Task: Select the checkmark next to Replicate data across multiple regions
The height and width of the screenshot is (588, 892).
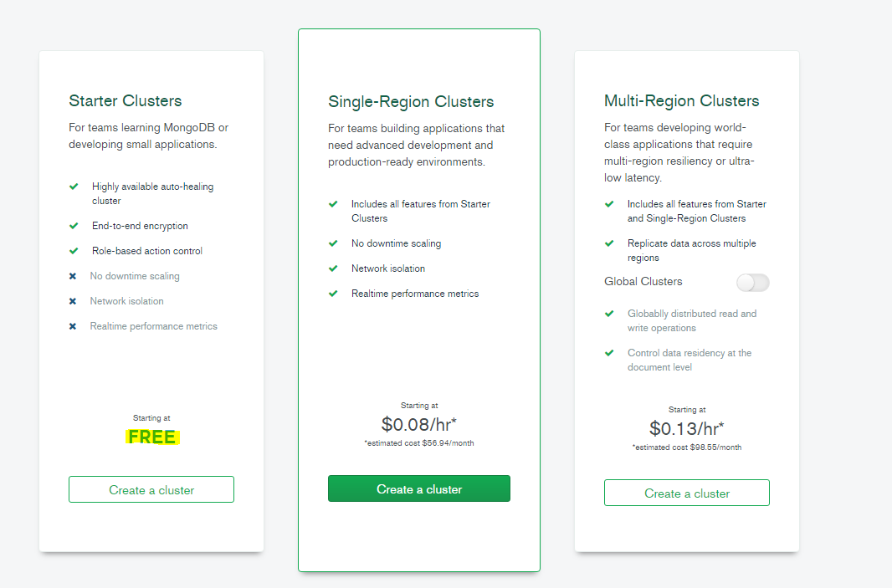Action: [x=609, y=243]
